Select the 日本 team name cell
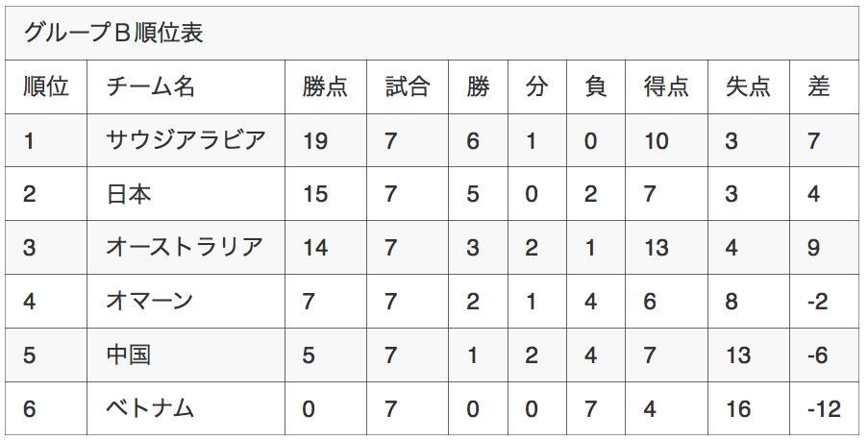This screenshot has width=868, height=440. (x=186, y=194)
